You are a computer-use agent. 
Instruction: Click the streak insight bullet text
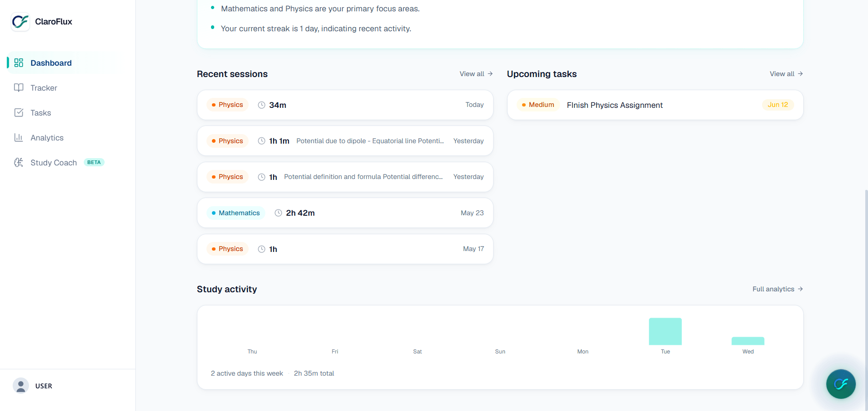pyautogui.click(x=316, y=29)
